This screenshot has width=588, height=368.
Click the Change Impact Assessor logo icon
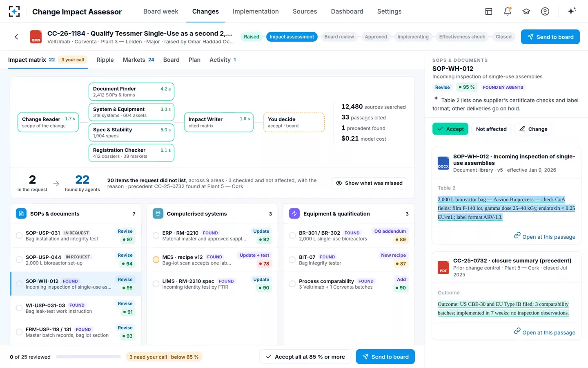pos(14,11)
